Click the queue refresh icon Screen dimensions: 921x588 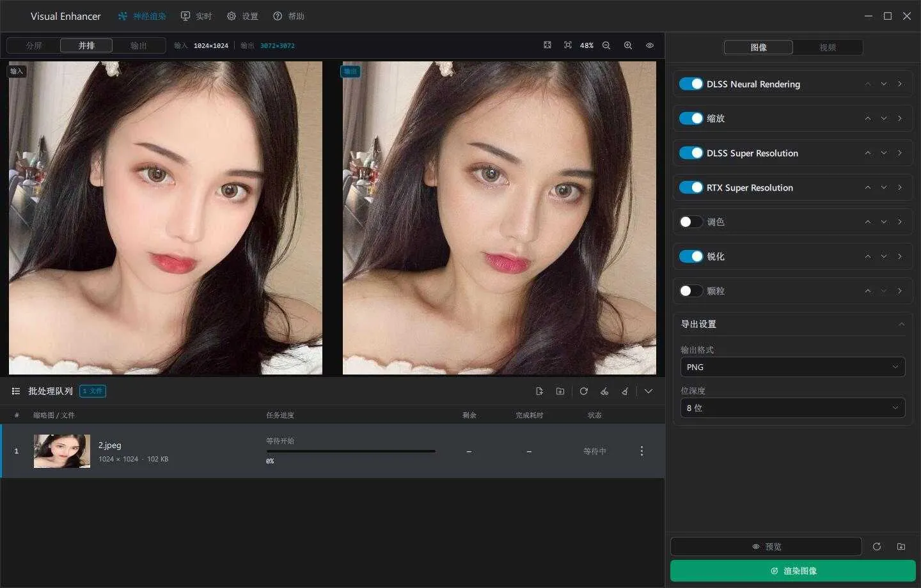click(x=584, y=391)
